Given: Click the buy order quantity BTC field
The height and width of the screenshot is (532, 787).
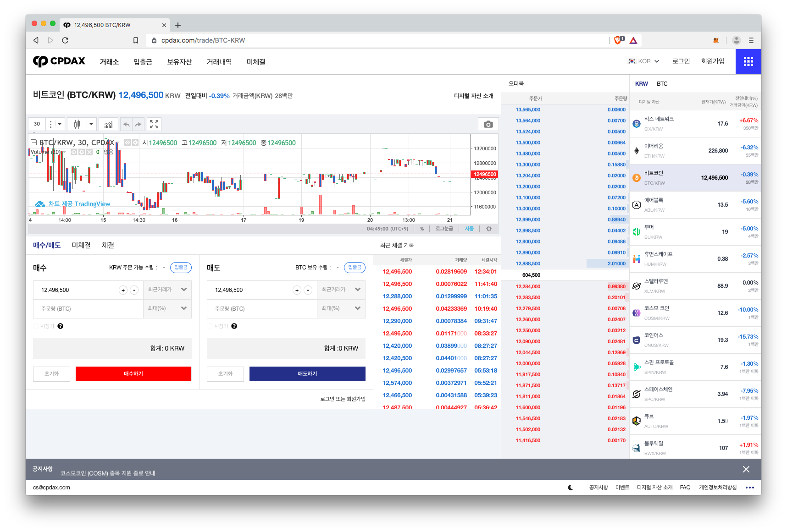Looking at the screenshot, I should click(x=88, y=309).
